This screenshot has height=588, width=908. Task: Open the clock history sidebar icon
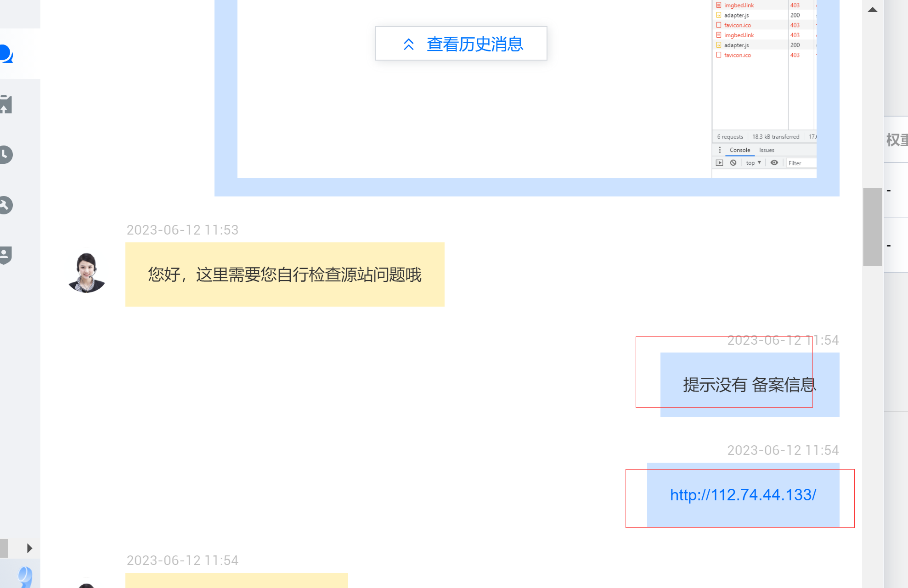6,155
